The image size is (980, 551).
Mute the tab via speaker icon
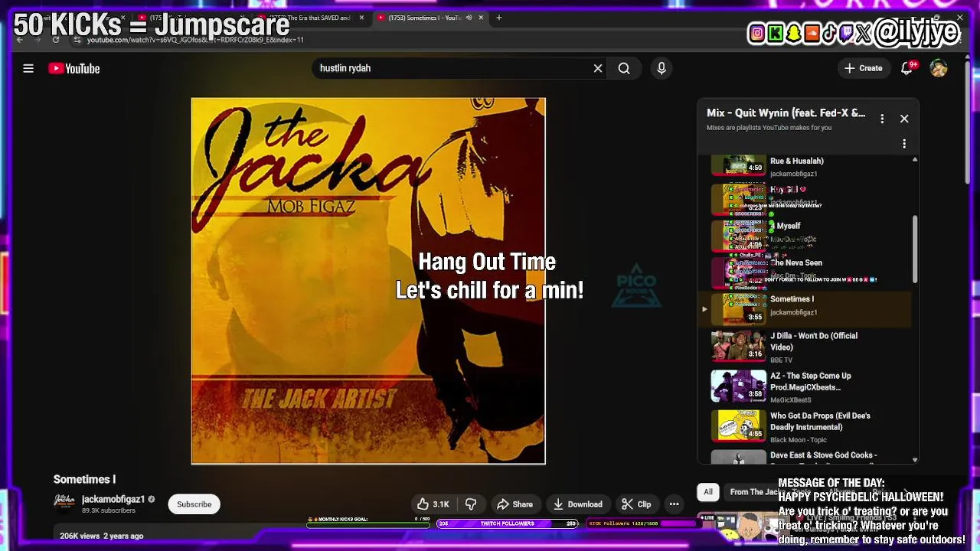click(469, 18)
